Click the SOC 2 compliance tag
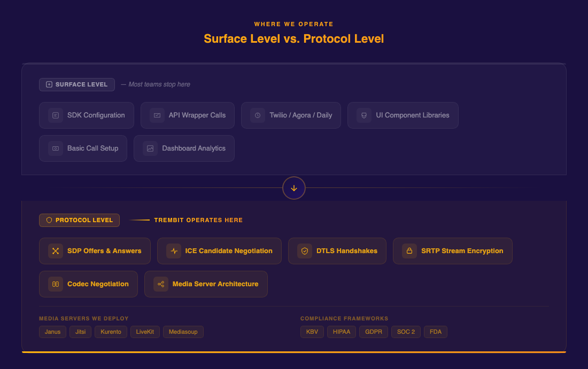588x369 pixels. pos(406,332)
